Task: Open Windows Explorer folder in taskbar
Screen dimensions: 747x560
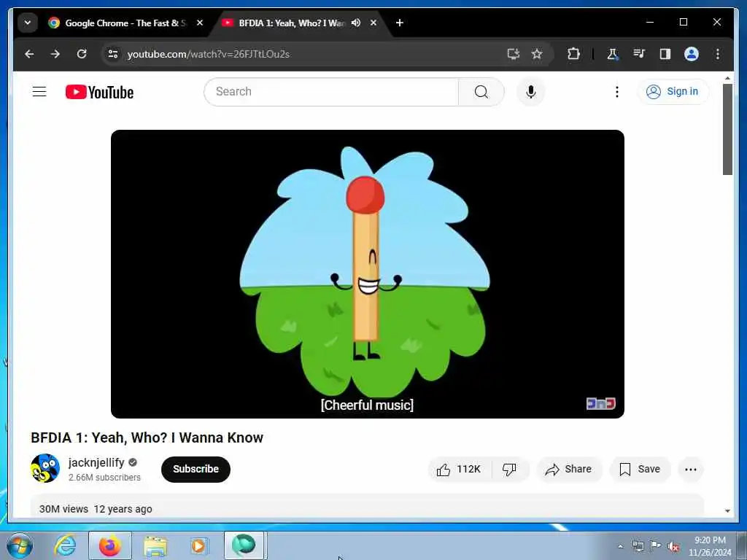Action: [x=155, y=546]
